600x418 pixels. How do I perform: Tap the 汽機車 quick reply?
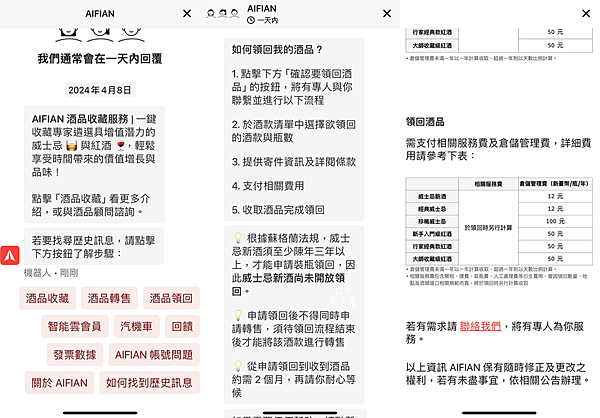click(x=137, y=326)
